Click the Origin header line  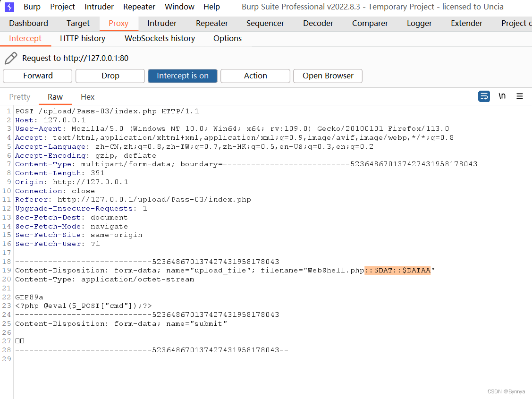click(72, 182)
